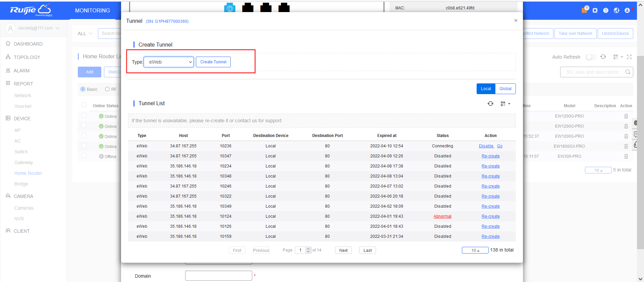The image size is (644, 282).
Task: Disable the tunnel on port 10236
Action: [486, 146]
